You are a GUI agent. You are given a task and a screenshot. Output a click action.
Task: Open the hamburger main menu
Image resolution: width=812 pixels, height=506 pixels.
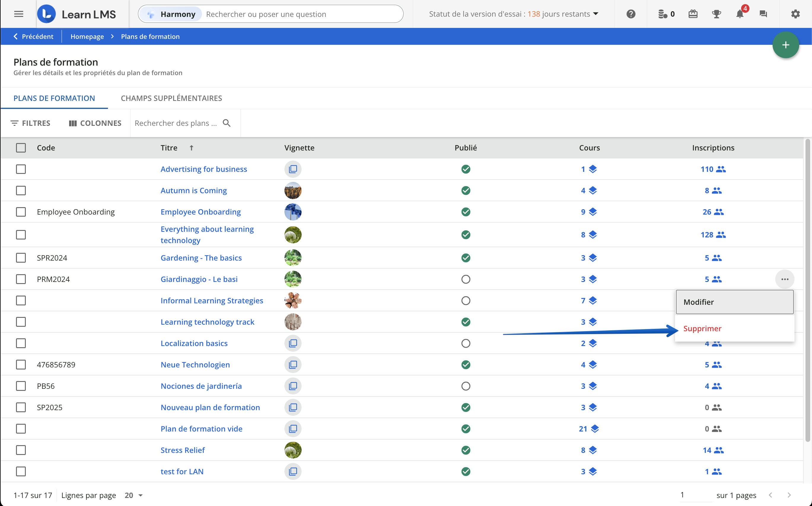coord(19,14)
